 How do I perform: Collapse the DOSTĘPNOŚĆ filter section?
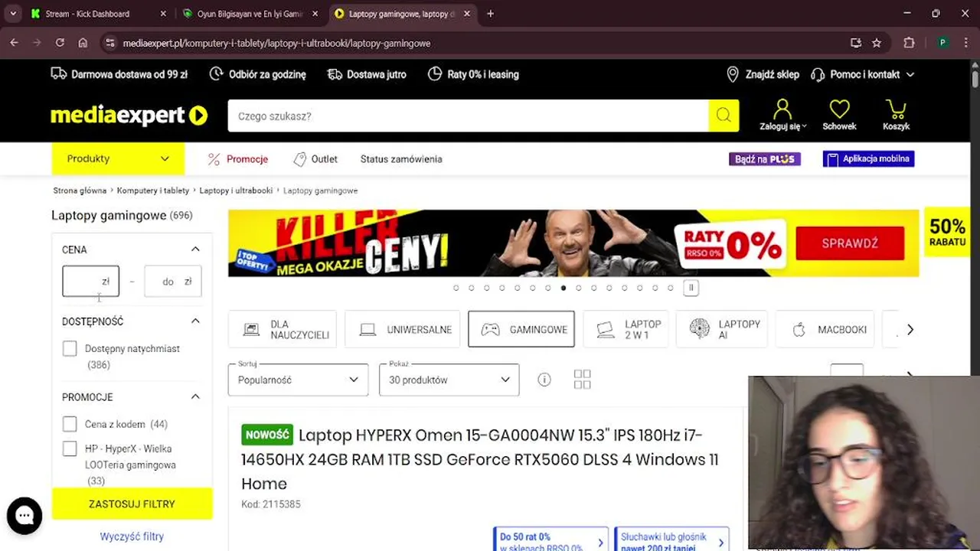point(195,321)
